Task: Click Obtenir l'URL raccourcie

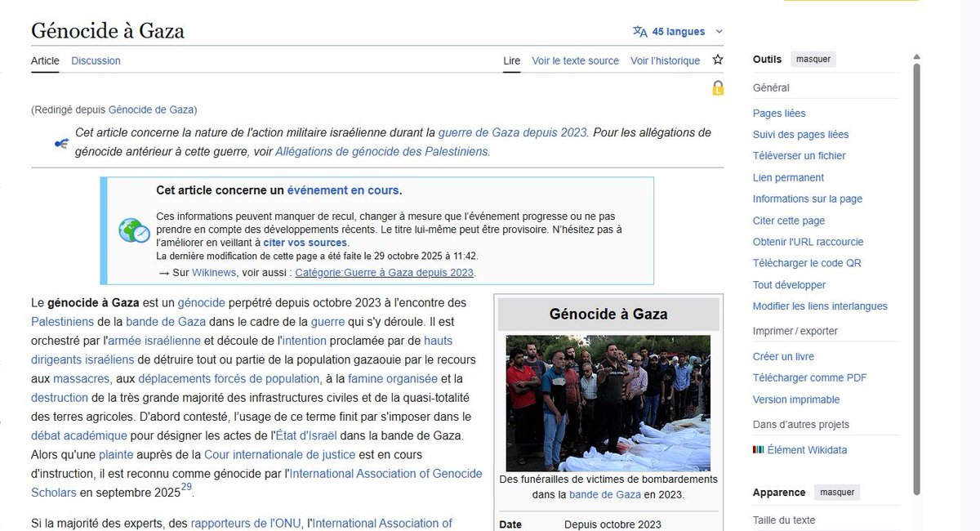Action: click(x=808, y=242)
